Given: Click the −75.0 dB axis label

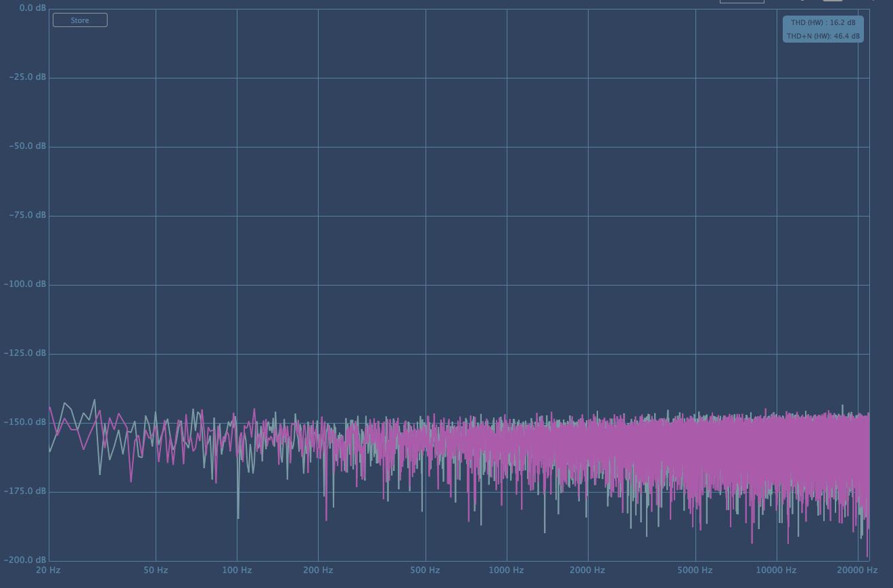Looking at the screenshot, I should tap(28, 214).
